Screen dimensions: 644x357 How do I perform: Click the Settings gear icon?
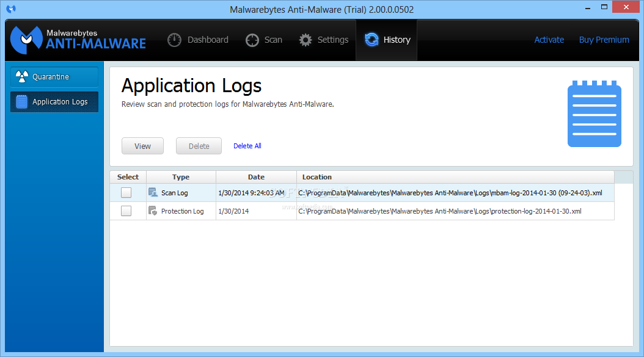coord(306,40)
